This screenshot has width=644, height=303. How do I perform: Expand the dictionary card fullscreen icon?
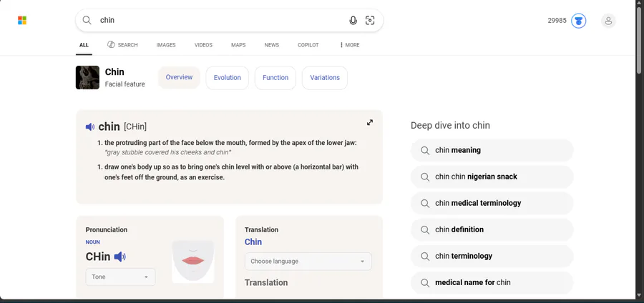[x=370, y=122]
